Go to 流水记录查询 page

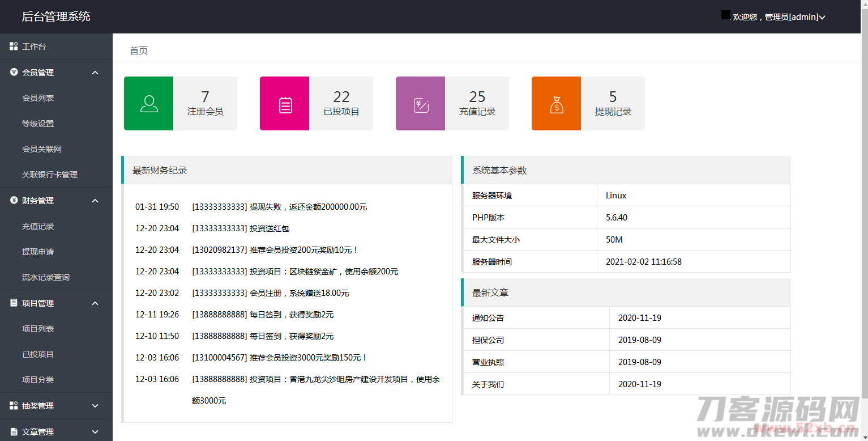(46, 277)
